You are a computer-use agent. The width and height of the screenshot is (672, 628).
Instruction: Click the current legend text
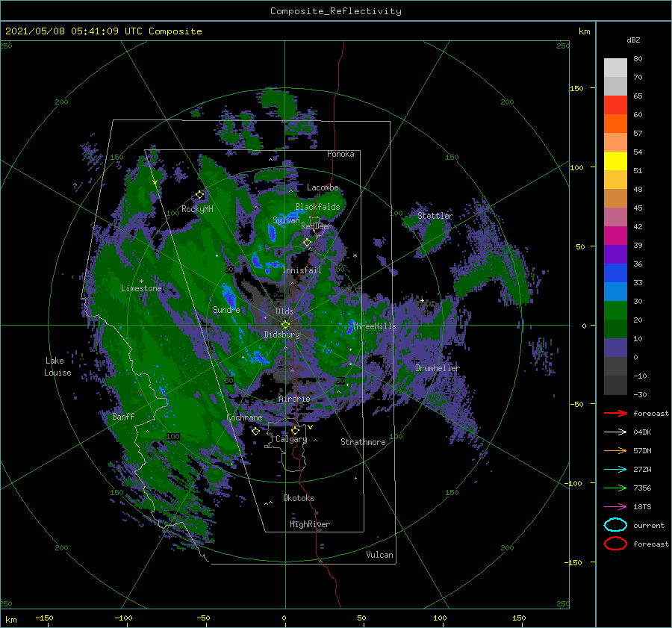point(649,525)
